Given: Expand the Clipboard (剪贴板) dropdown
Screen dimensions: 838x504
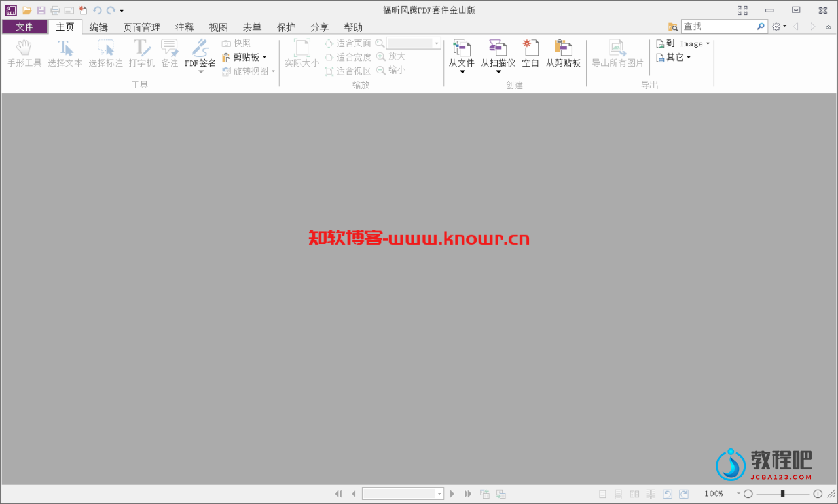Looking at the screenshot, I should coord(264,57).
